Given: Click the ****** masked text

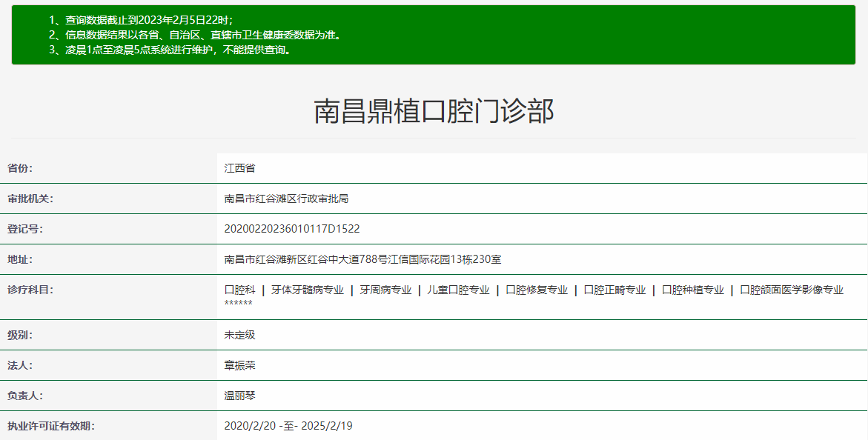Looking at the screenshot, I should pos(238,304).
